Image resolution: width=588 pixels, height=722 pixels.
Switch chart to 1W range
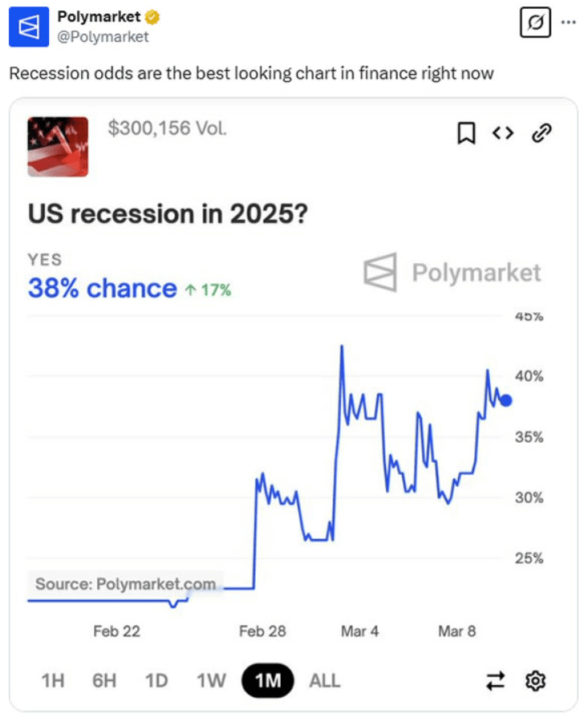(211, 680)
